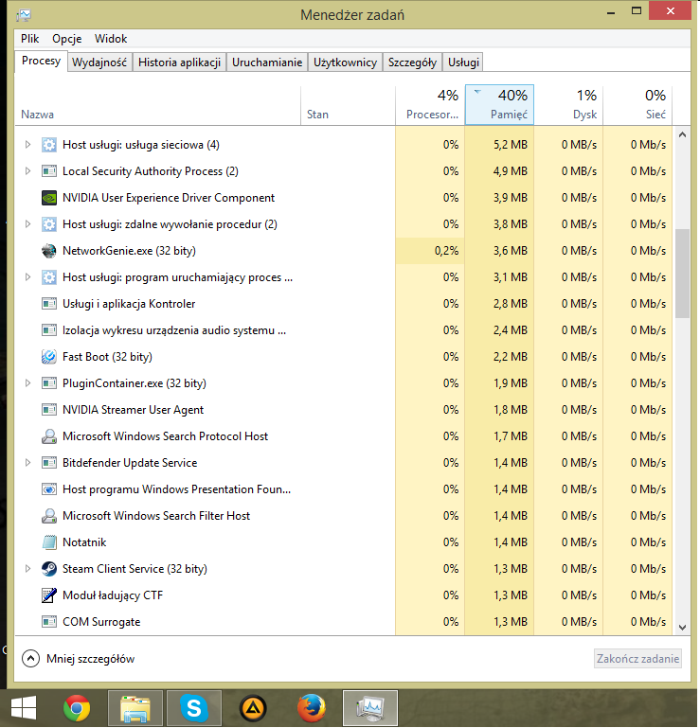
Task: Switch to the Wydajność tab
Action: [99, 62]
